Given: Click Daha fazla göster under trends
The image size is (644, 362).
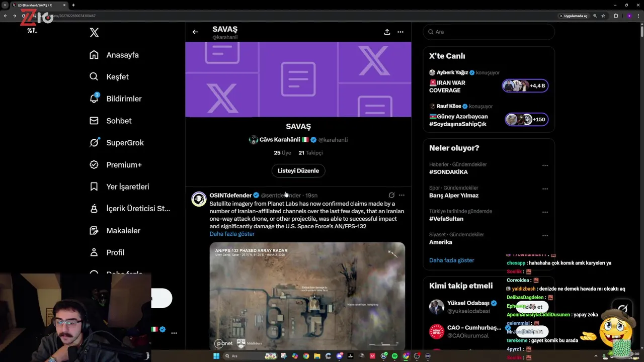Looking at the screenshot, I should 452,260.
